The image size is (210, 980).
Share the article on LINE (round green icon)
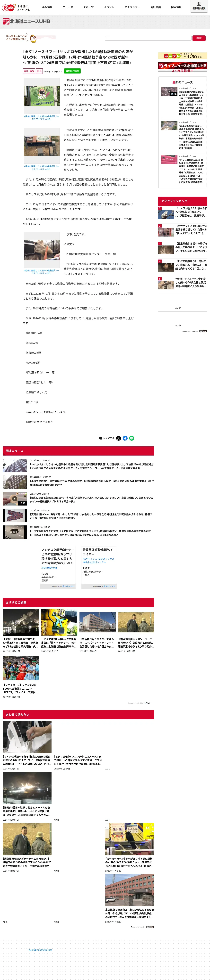click(x=131, y=438)
